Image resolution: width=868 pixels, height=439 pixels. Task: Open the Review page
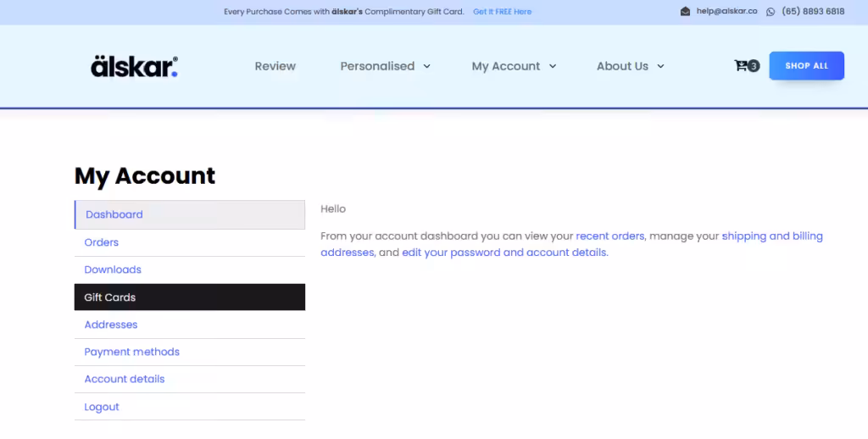click(x=275, y=66)
